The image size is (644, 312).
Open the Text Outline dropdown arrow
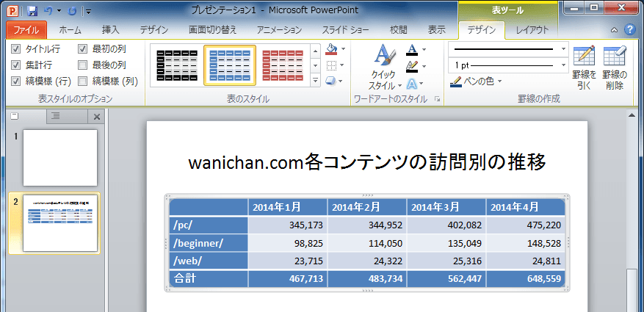pyautogui.click(x=424, y=65)
